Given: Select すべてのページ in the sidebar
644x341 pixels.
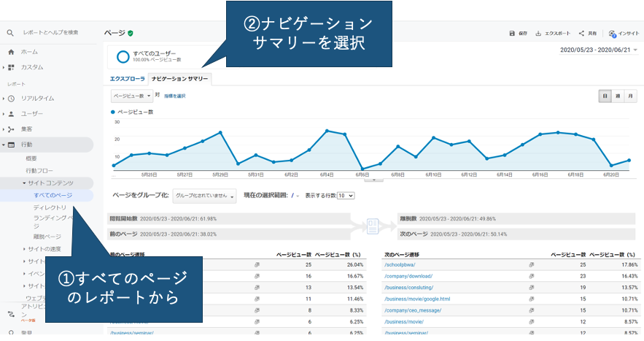Looking at the screenshot, I should click(x=53, y=196).
